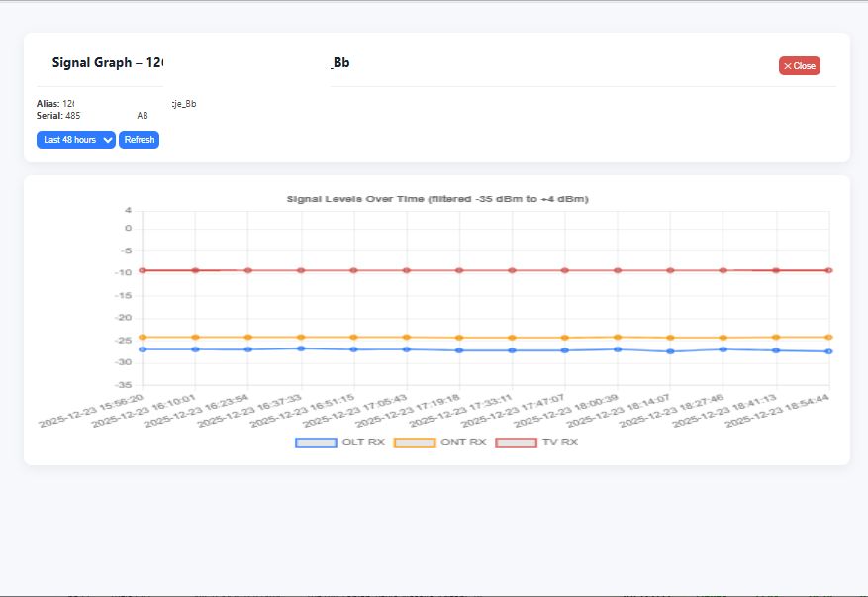Click the dropdown chevron next to Last 48 hours
The height and width of the screenshot is (597, 868).
tap(108, 140)
